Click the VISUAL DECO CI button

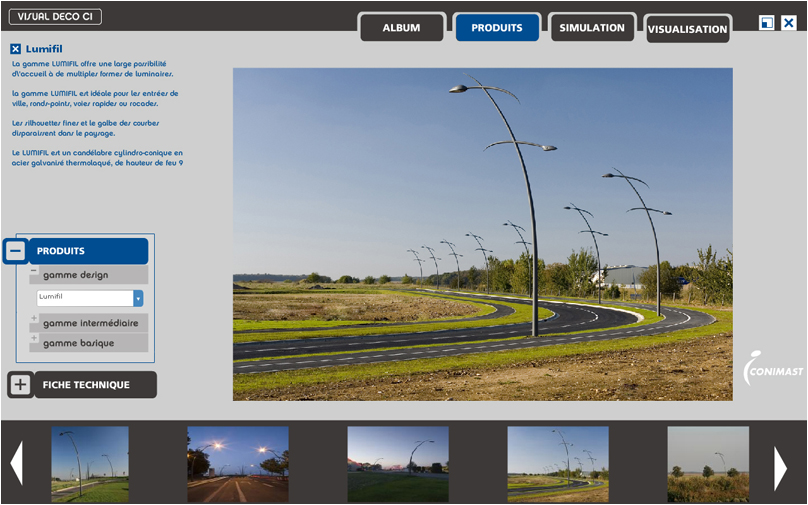tap(55, 17)
